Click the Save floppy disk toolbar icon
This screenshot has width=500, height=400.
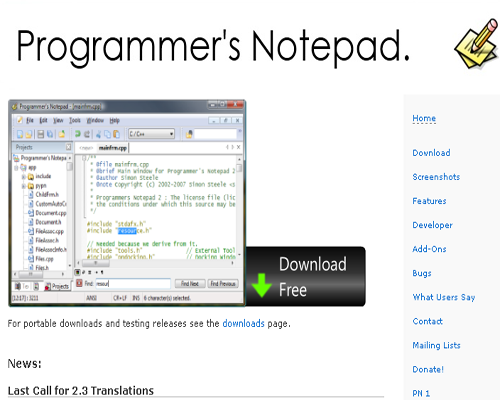[x=41, y=134]
